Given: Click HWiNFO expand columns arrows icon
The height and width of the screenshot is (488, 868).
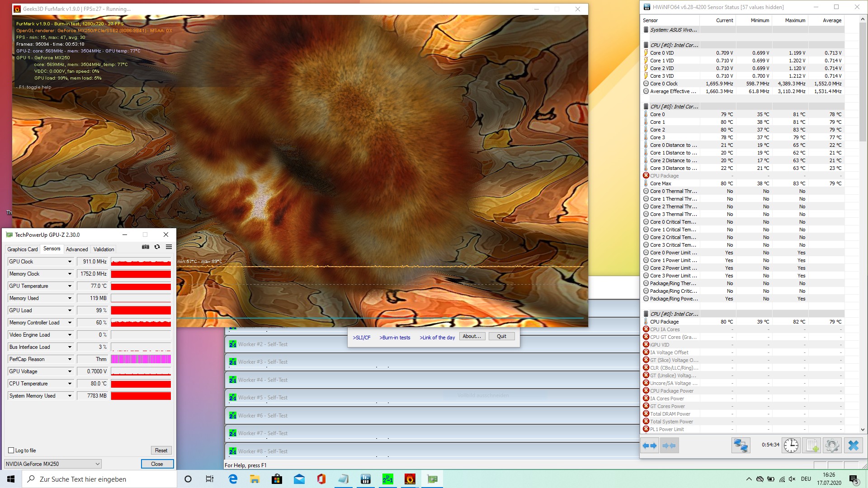Looking at the screenshot, I should pyautogui.click(x=650, y=446).
